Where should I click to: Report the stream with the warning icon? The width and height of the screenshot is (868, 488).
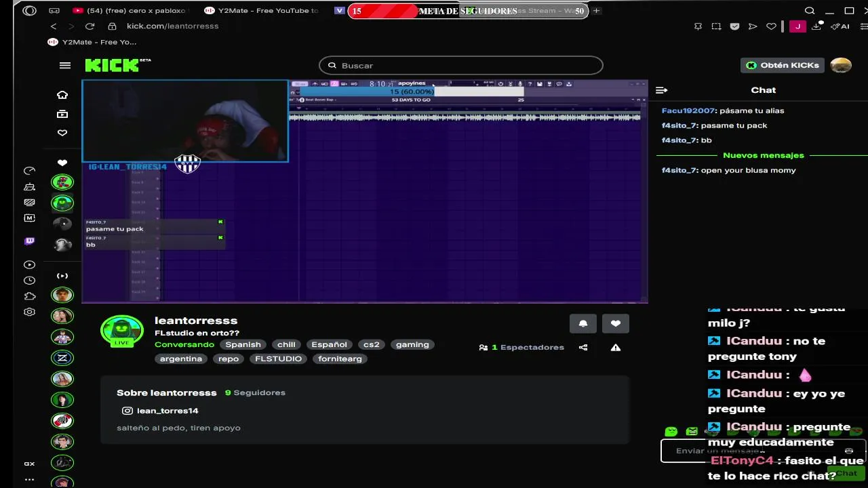pos(616,348)
